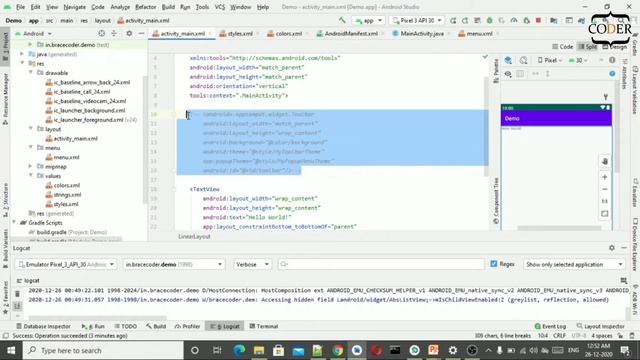
Task: Open the app run configuration dropdown
Action: [369, 20]
